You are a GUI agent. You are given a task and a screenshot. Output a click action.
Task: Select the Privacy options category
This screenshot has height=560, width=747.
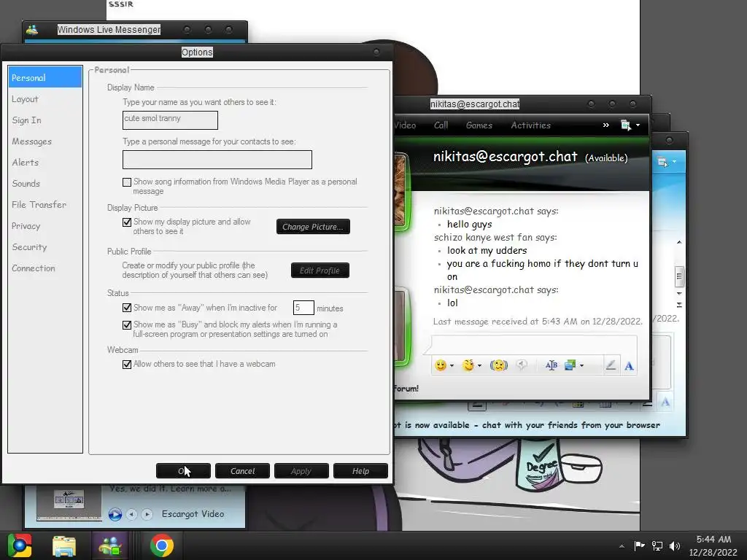click(45, 226)
